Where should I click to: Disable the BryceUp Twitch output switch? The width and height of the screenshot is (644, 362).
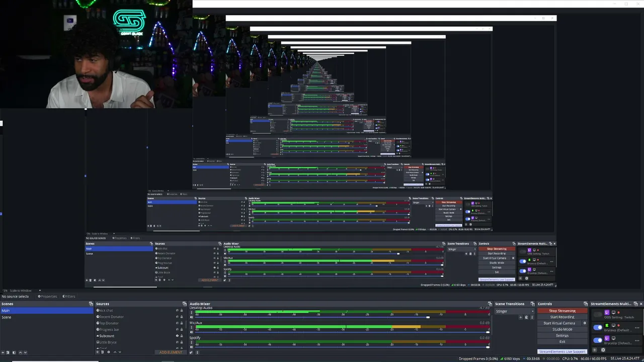pyautogui.click(x=598, y=340)
